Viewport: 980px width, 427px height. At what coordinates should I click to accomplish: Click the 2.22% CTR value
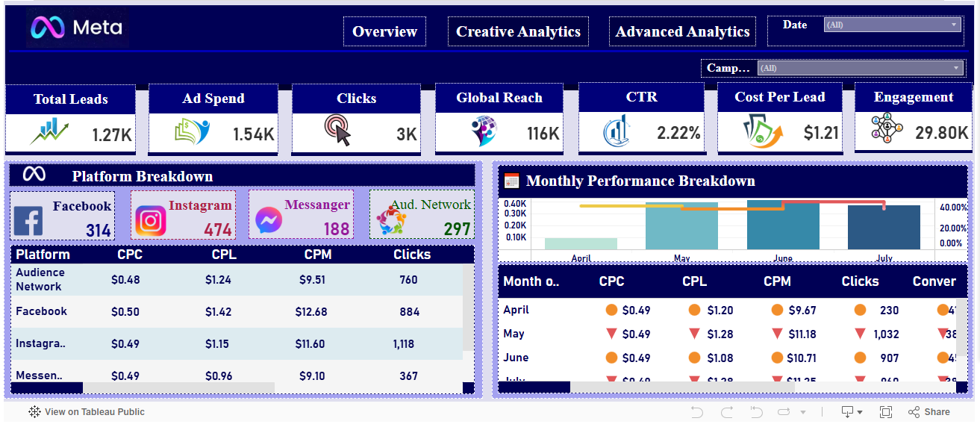[678, 134]
